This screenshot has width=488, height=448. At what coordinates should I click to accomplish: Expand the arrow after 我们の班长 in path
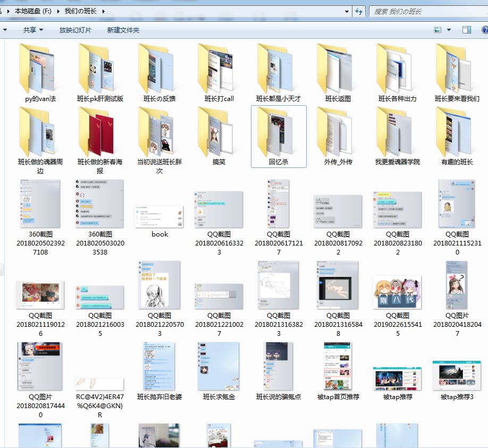click(x=103, y=11)
